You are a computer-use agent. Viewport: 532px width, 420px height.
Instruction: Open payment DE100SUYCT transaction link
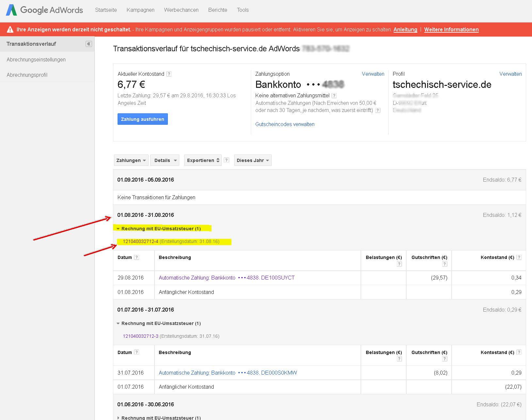pyautogui.click(x=227, y=278)
